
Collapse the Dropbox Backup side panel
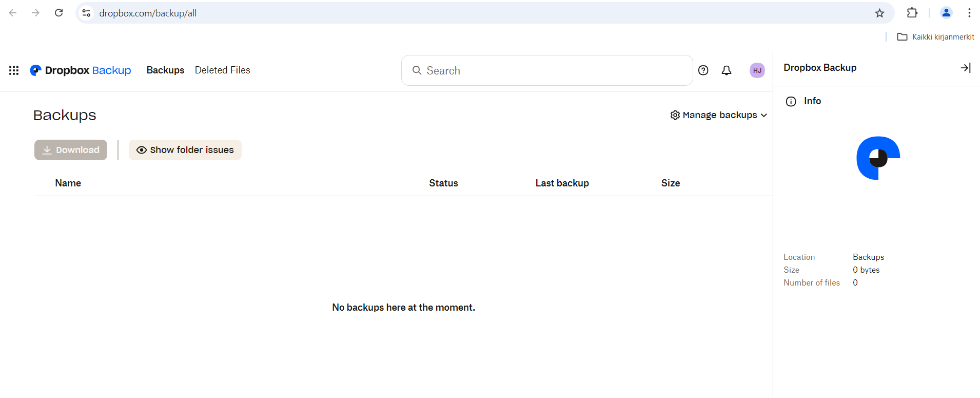point(965,68)
